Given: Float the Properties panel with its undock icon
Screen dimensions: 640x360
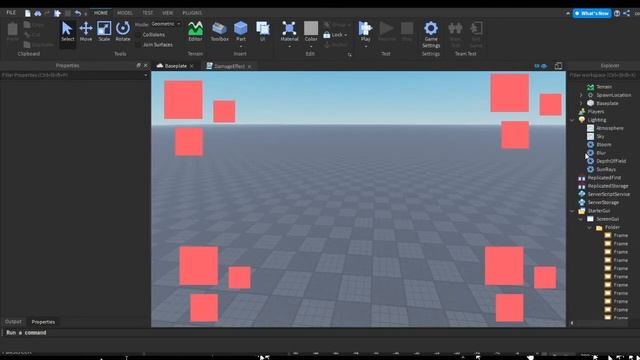Looking at the screenshot, I should coord(138,65).
